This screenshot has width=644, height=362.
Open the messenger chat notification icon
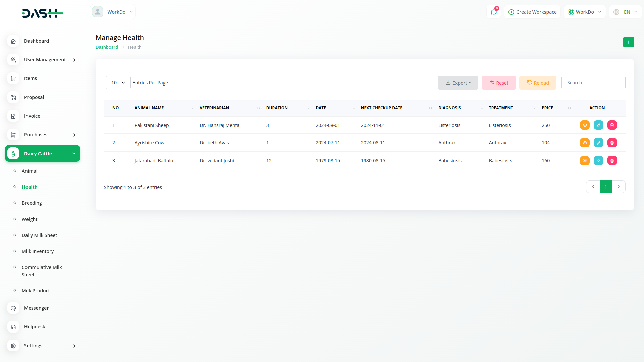pyautogui.click(x=494, y=12)
